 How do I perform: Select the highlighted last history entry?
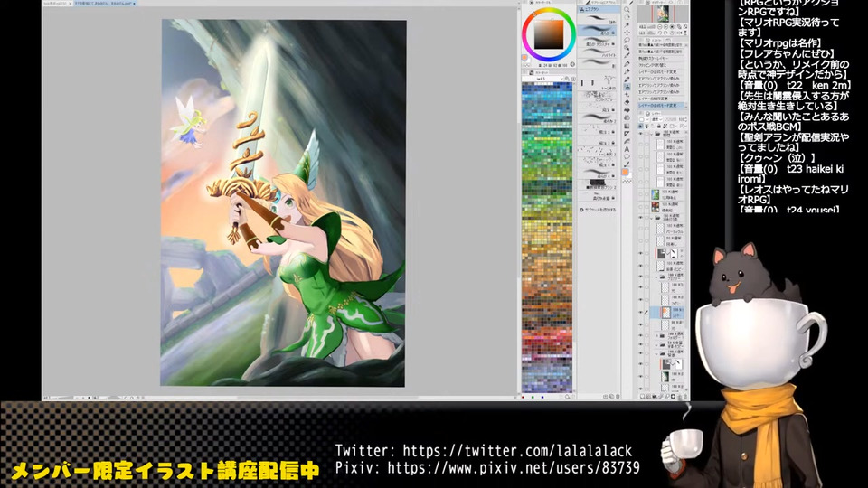pos(662,105)
